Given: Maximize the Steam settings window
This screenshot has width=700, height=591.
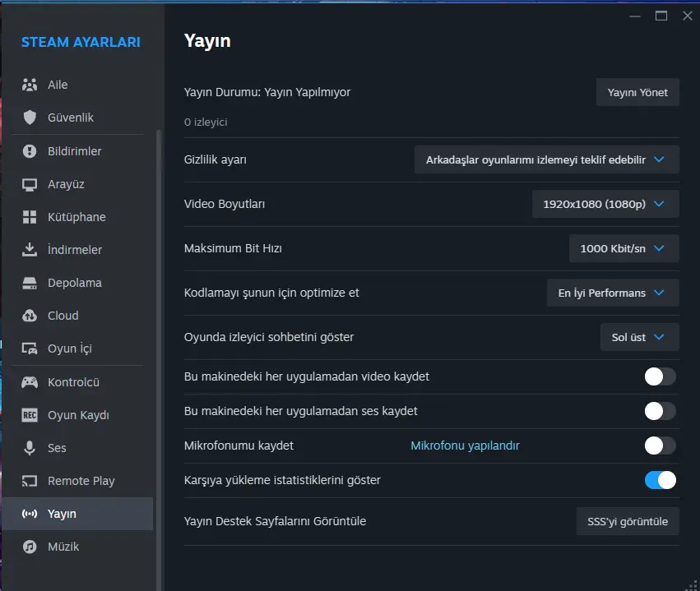Looking at the screenshot, I should coord(661,16).
